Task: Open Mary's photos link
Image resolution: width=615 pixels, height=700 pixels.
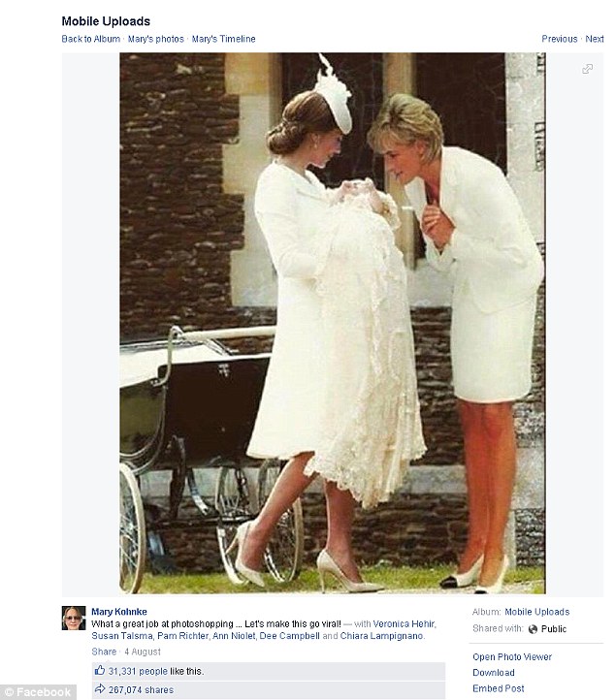Action: [156, 39]
